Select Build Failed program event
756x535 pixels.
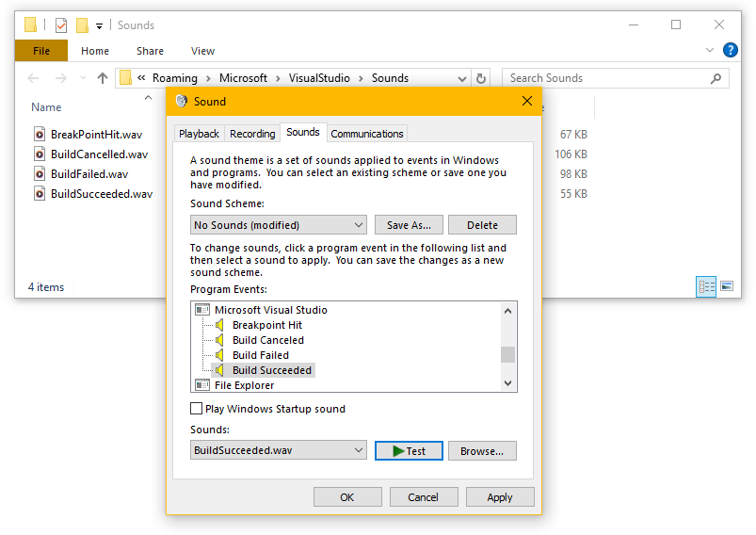click(261, 355)
